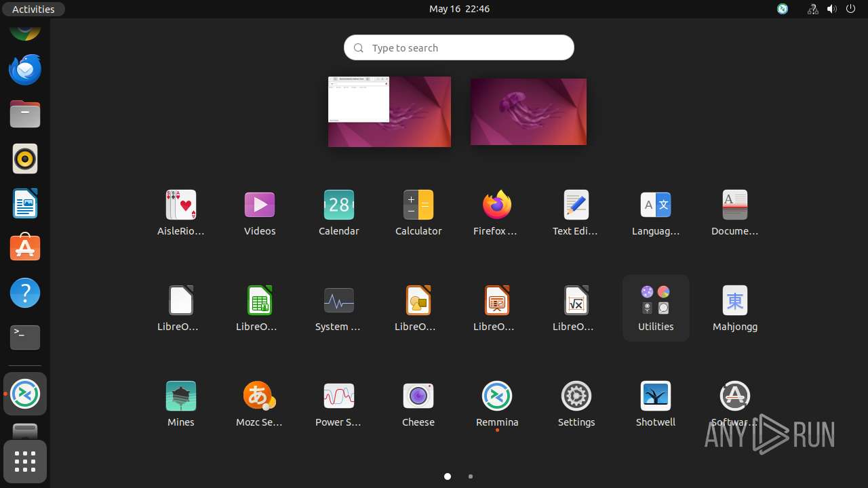Launch LibreOffice Draw yellow shapes icon
The width and height of the screenshot is (868, 488).
click(x=418, y=308)
